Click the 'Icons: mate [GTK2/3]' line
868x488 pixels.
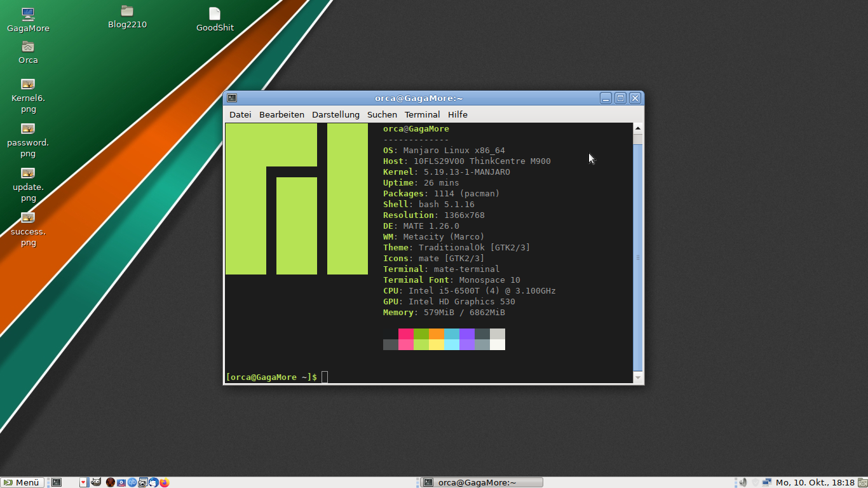434,259
